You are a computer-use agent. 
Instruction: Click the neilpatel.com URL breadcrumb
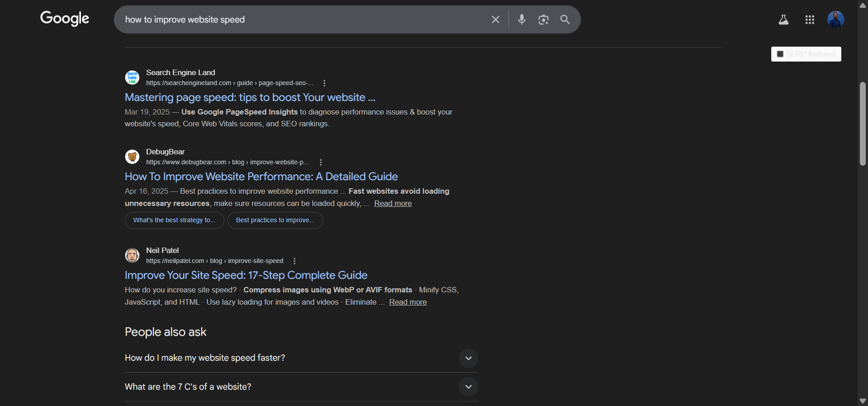(x=215, y=261)
